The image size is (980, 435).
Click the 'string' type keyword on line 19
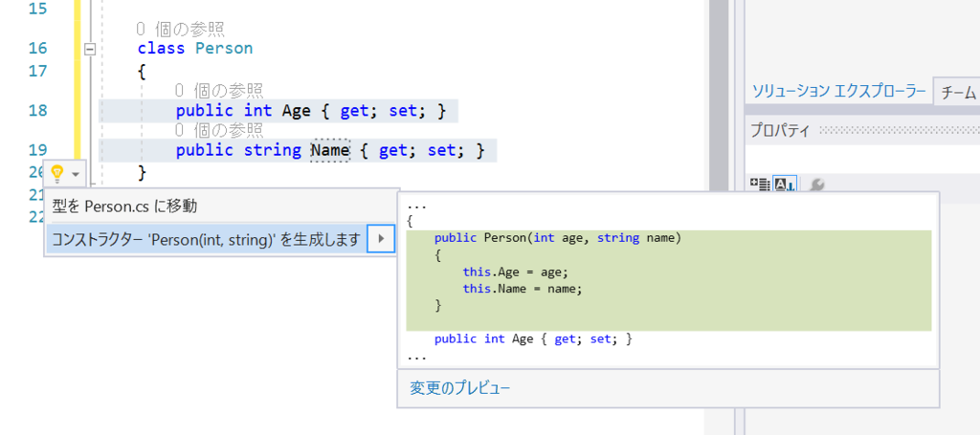click(273, 150)
